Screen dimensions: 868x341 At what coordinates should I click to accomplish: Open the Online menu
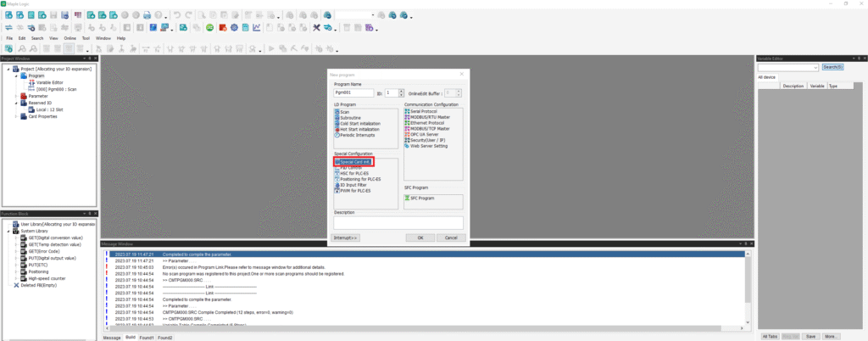(x=70, y=38)
